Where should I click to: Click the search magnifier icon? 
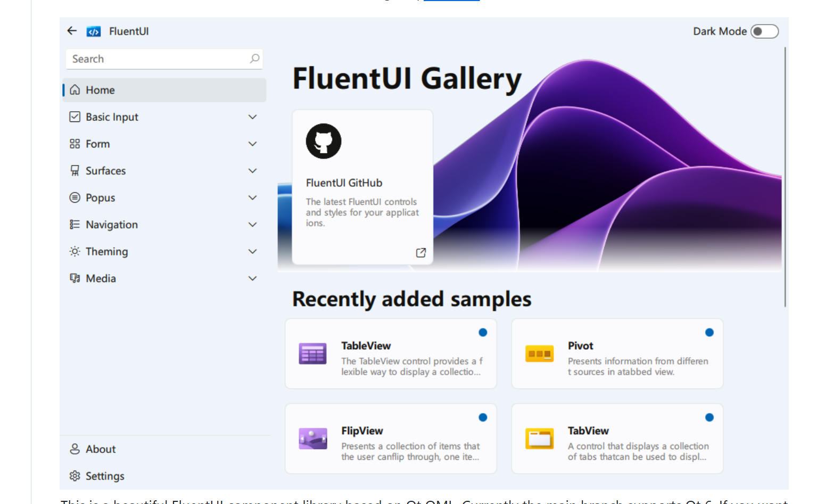255,59
